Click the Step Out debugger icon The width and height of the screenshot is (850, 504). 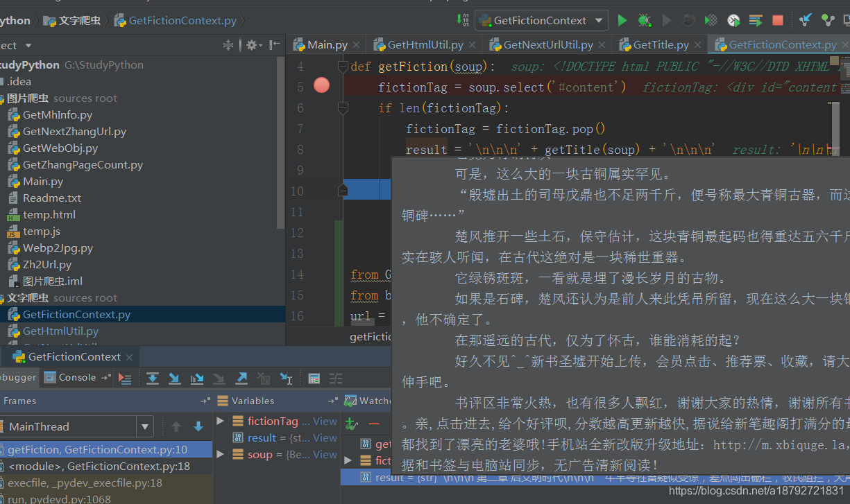241,378
